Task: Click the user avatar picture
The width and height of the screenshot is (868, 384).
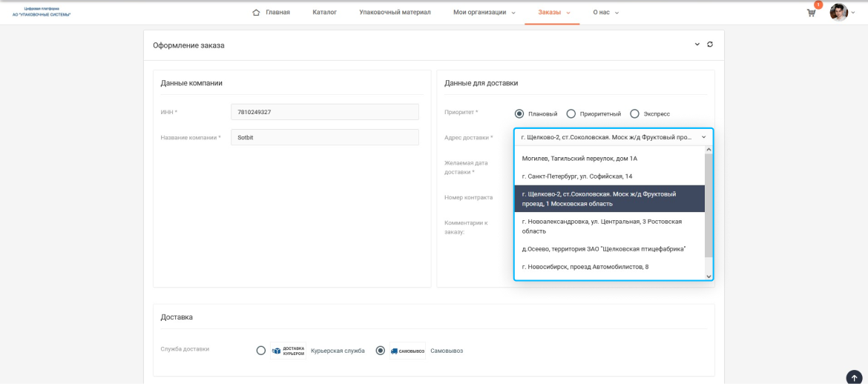Action: click(838, 12)
